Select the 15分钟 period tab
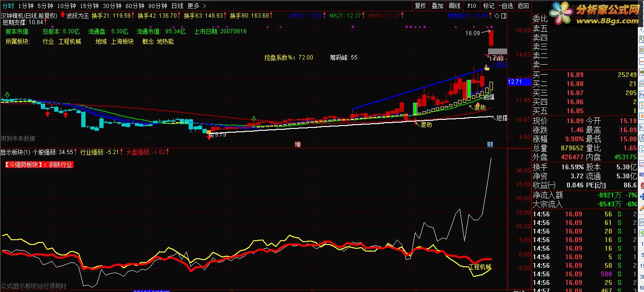Screen dimensions: 644x292 (89, 6)
